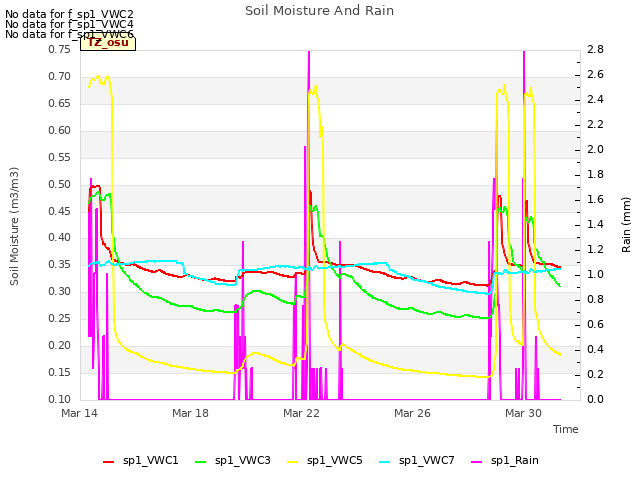The width and height of the screenshot is (640, 480).
Task: Click the Soil Moisture (m3/m3) axis label
Action: point(14,226)
